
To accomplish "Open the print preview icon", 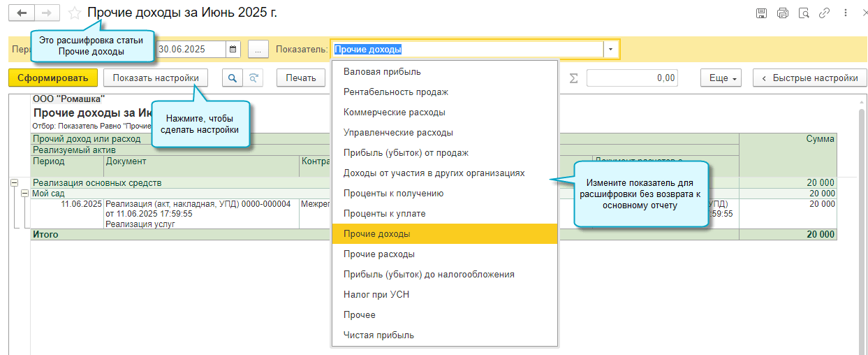I will [x=804, y=13].
